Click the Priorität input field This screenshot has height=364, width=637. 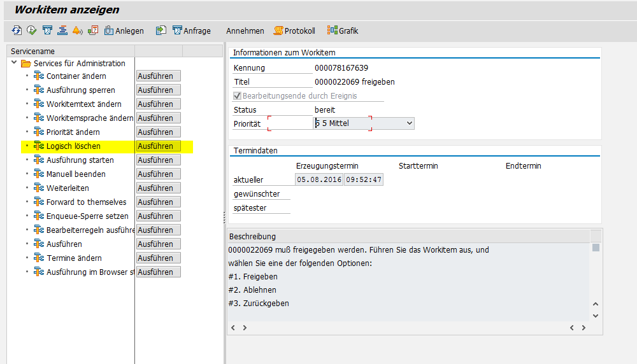pos(290,123)
